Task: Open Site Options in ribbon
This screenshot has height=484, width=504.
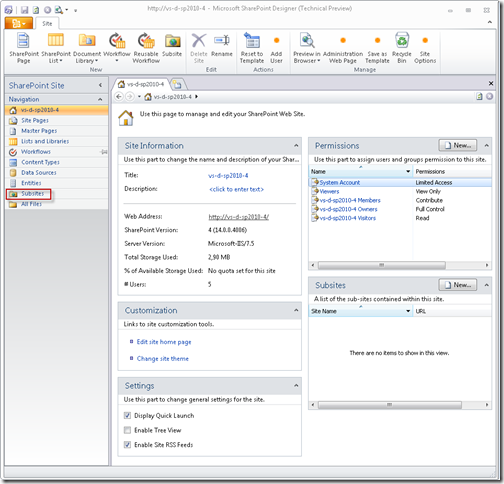Action: click(425, 48)
